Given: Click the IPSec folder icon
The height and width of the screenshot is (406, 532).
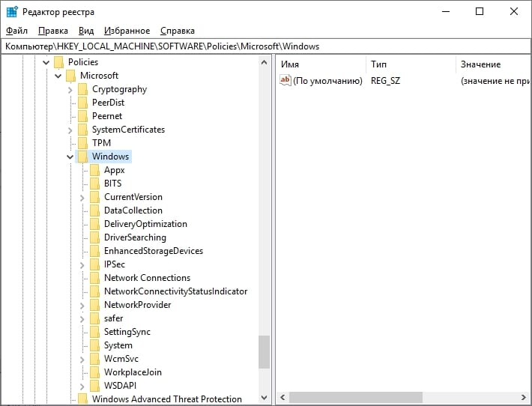Looking at the screenshot, I should point(94,264).
